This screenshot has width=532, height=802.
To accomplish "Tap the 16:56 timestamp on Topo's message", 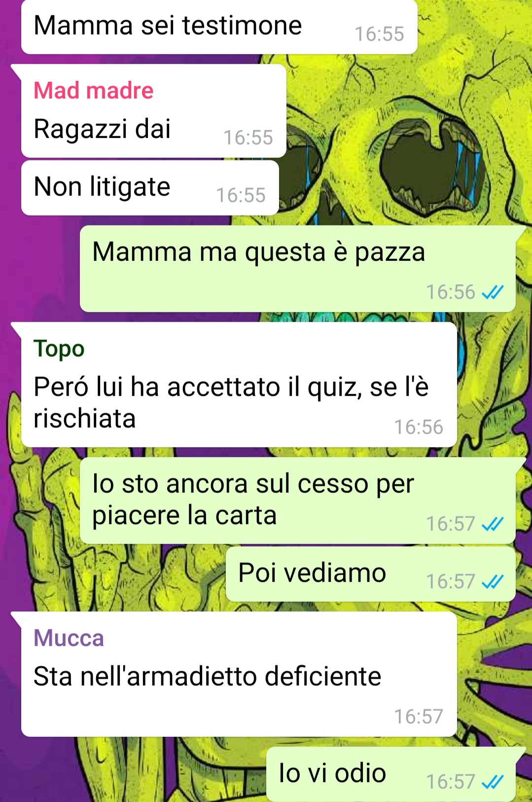I will [419, 427].
